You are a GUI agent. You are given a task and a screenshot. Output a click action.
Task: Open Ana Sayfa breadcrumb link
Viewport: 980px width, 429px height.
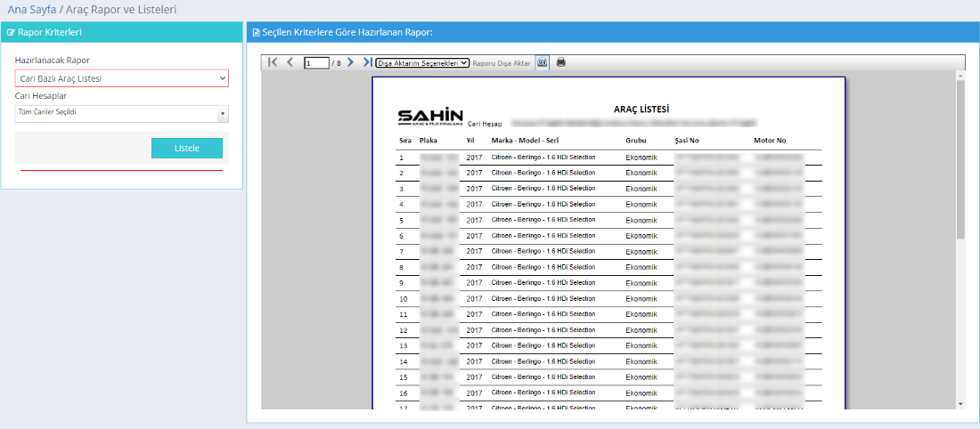pos(32,10)
